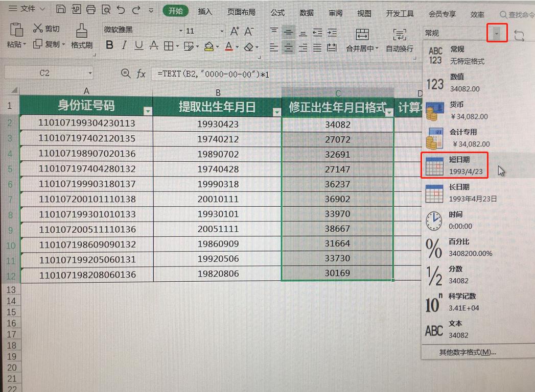
Task: Toggle bold formatting with the B button
Action: (x=109, y=46)
